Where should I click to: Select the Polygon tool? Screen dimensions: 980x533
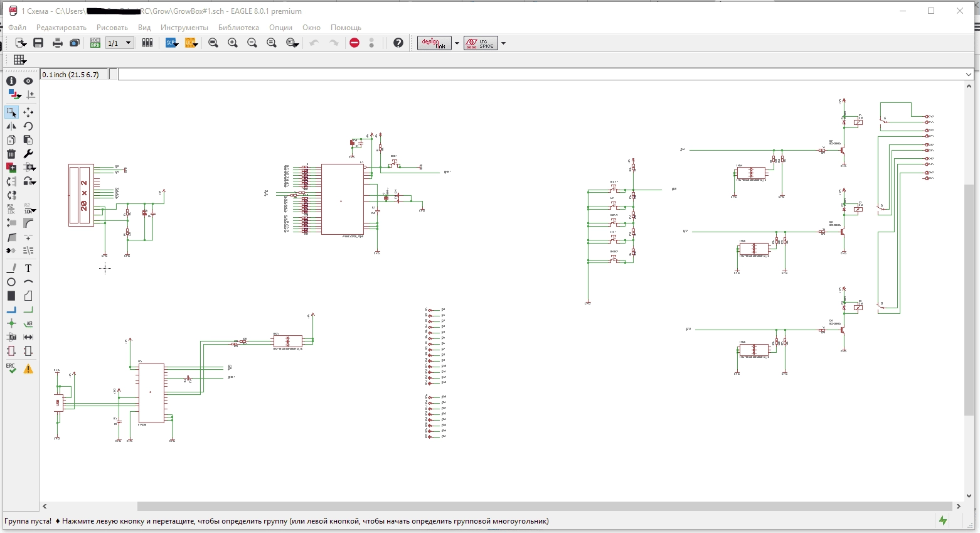[x=28, y=296]
